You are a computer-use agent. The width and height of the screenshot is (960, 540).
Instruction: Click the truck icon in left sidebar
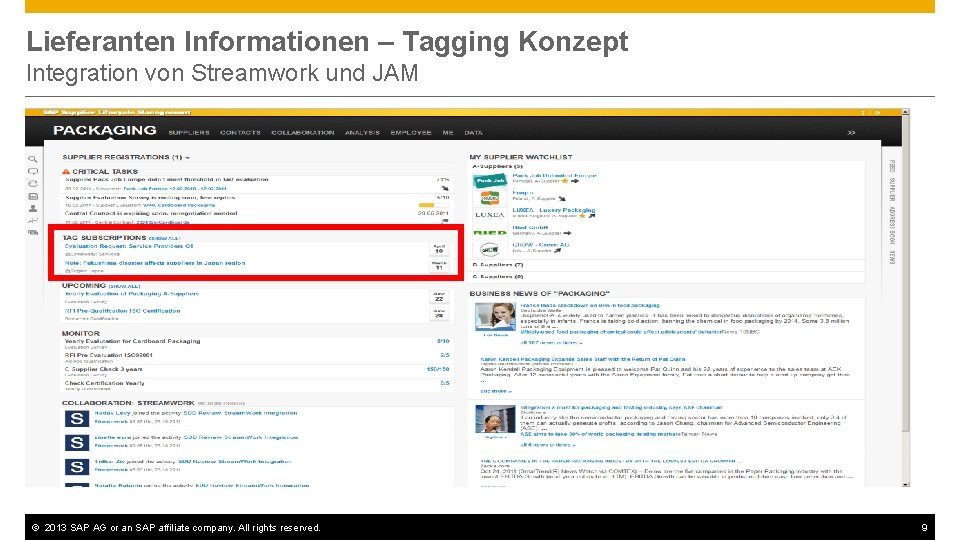[x=33, y=233]
